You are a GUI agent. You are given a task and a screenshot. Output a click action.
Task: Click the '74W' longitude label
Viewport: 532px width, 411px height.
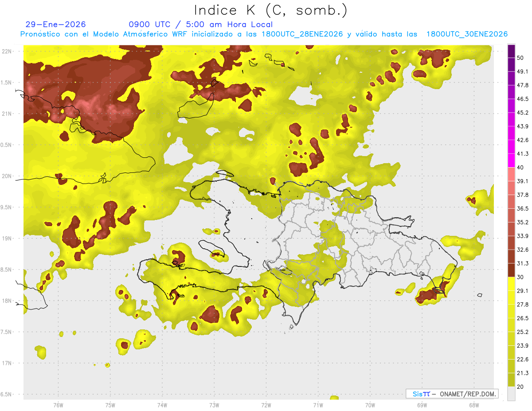(x=162, y=405)
